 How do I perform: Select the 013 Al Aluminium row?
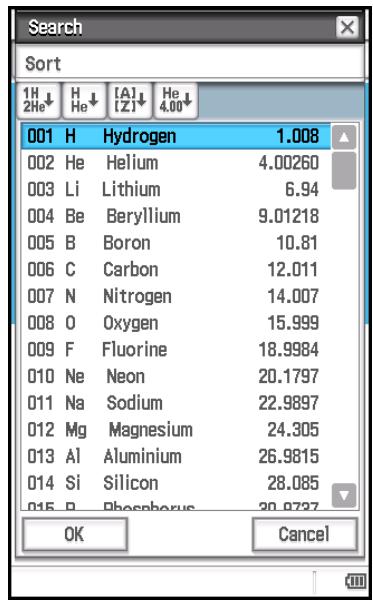tap(176, 456)
